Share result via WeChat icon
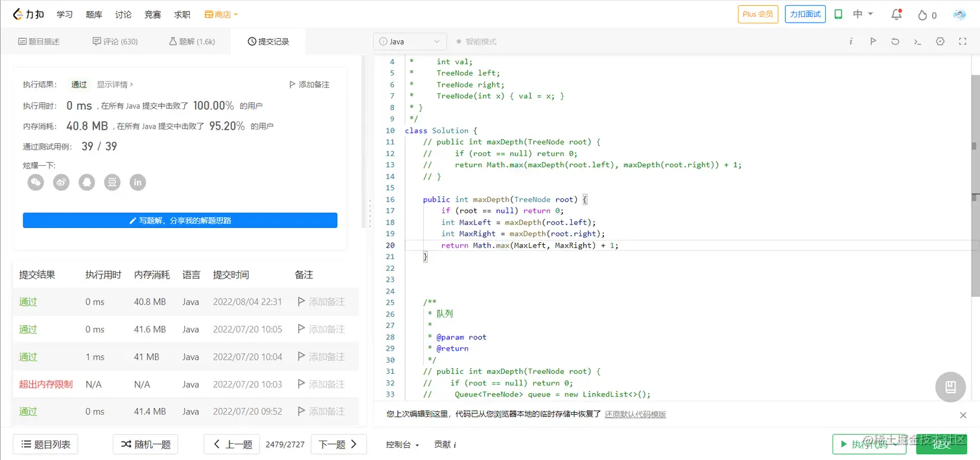Viewport: 980px width, 460px height. pos(36,183)
